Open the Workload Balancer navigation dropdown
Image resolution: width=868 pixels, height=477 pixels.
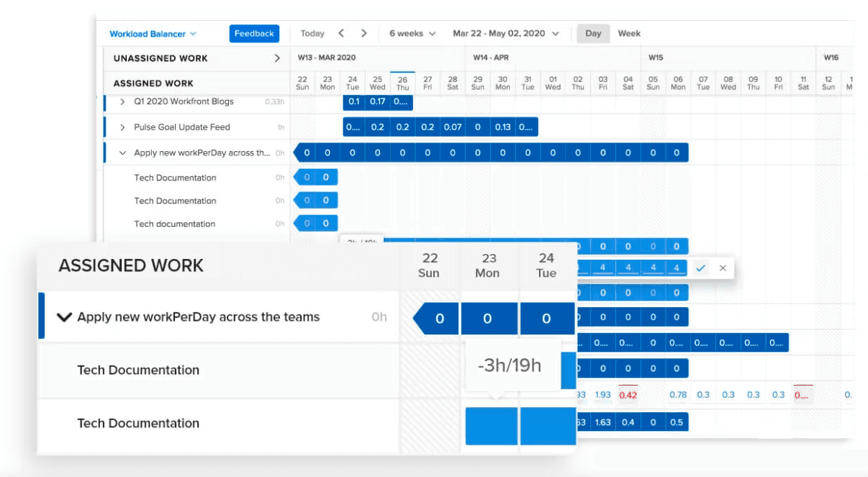click(x=151, y=33)
